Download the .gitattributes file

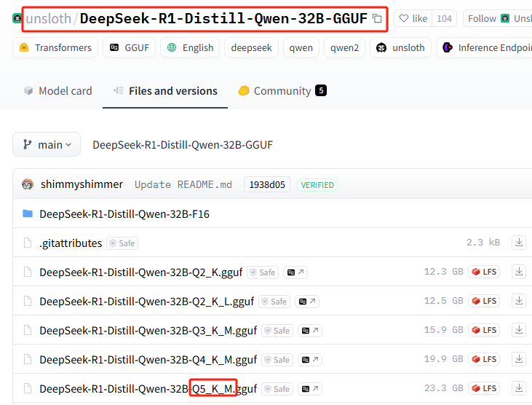click(519, 243)
